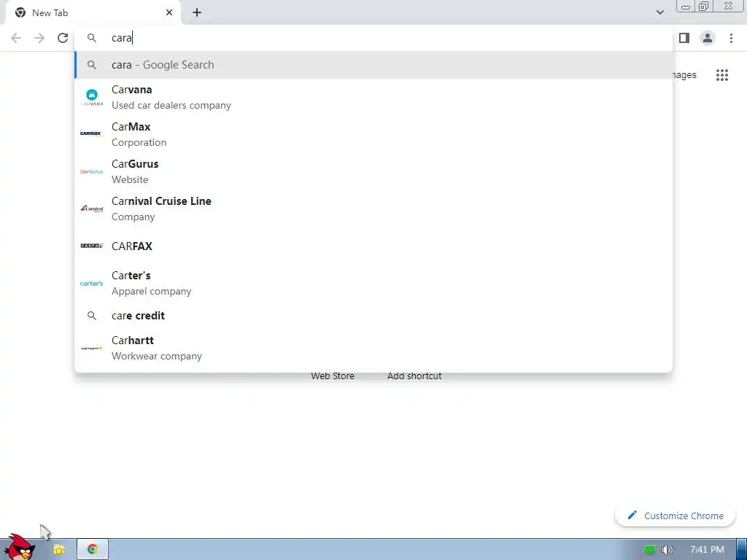
Task: Open the Google apps grid icon
Action: click(x=721, y=75)
